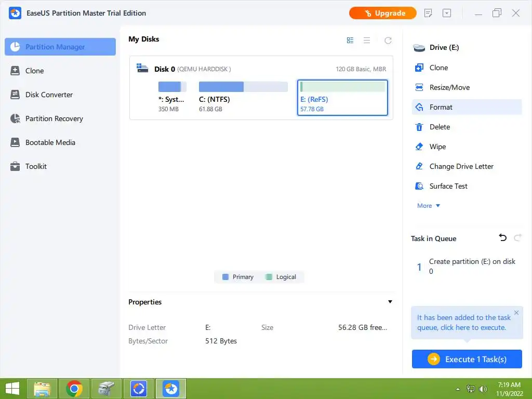Open File Explorer from the taskbar

tap(42, 389)
